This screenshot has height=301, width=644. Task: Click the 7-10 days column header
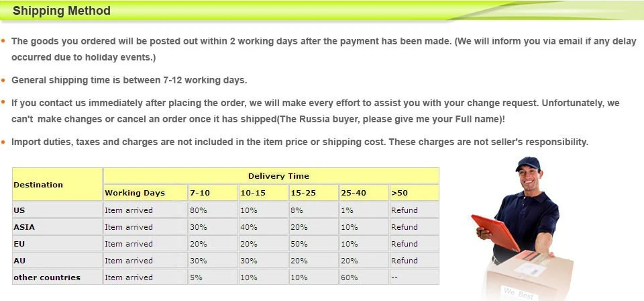click(x=213, y=192)
